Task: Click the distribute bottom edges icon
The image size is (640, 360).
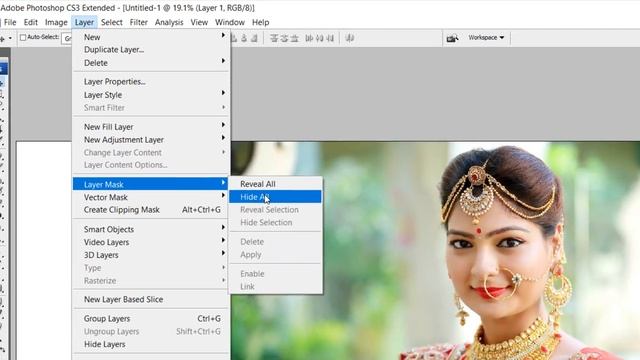Action: tap(294, 38)
